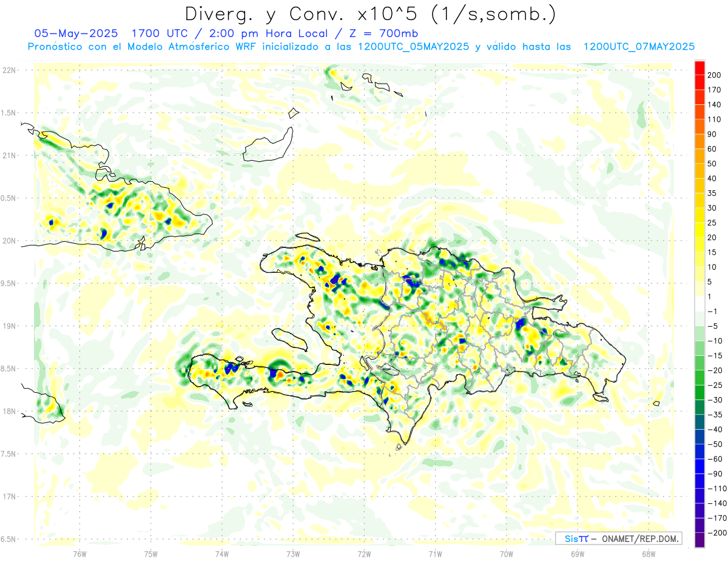
Task: Click the "0.5N" latitude label
Action: coord(9,198)
